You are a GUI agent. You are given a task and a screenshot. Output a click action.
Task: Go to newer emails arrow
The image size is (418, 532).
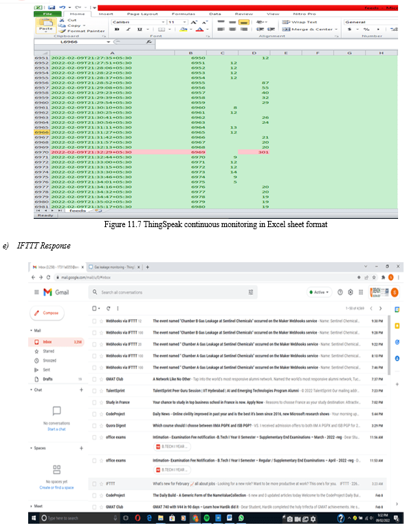371,308
